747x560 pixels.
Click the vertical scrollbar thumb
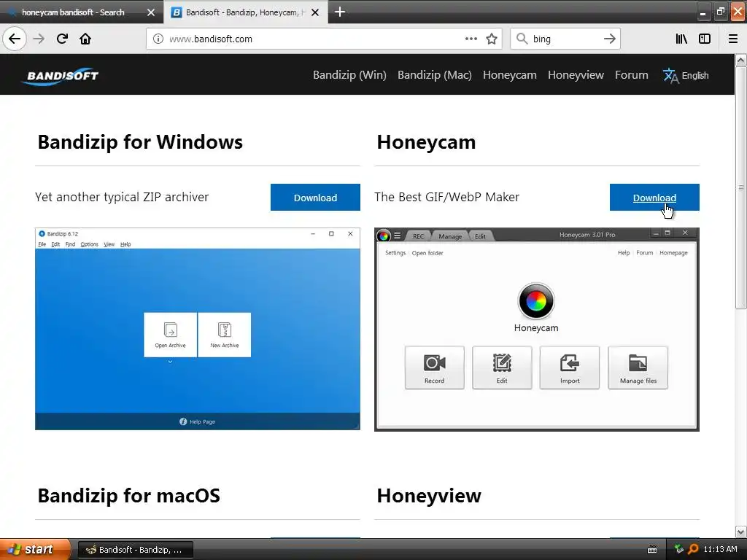click(x=741, y=188)
